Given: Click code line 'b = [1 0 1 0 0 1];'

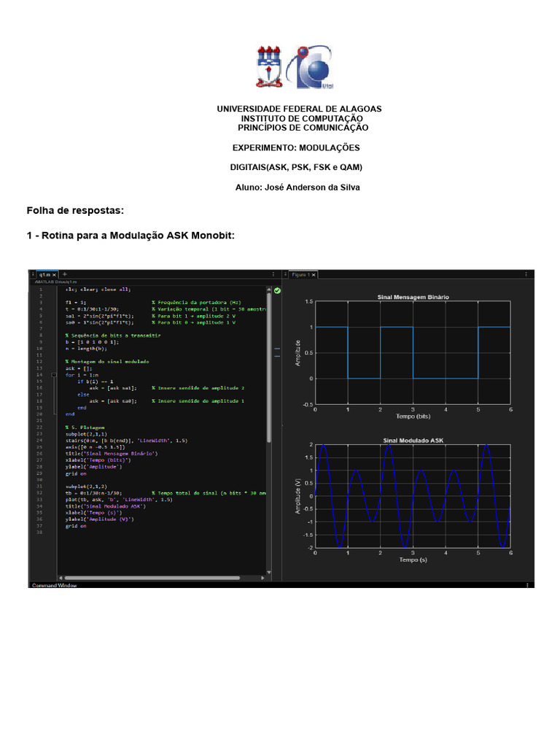Looking at the screenshot, I should 92,342.
